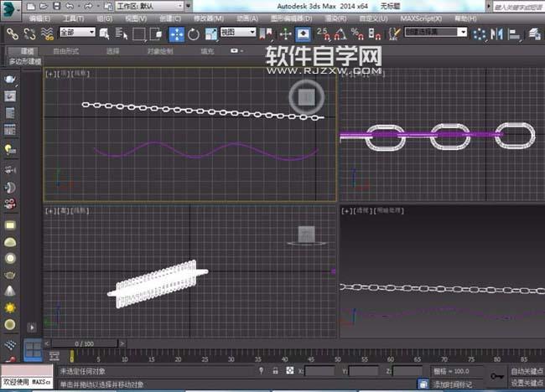Open the workspace dropdown 工作区: 默认

[x=149, y=6]
